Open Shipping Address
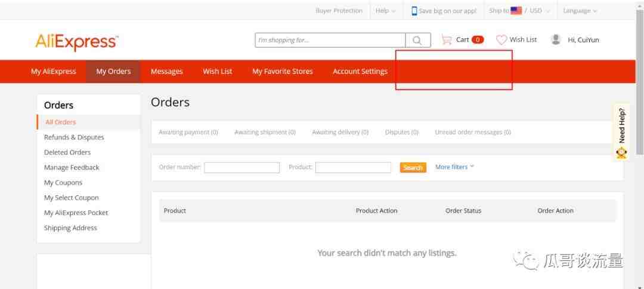 click(x=70, y=227)
